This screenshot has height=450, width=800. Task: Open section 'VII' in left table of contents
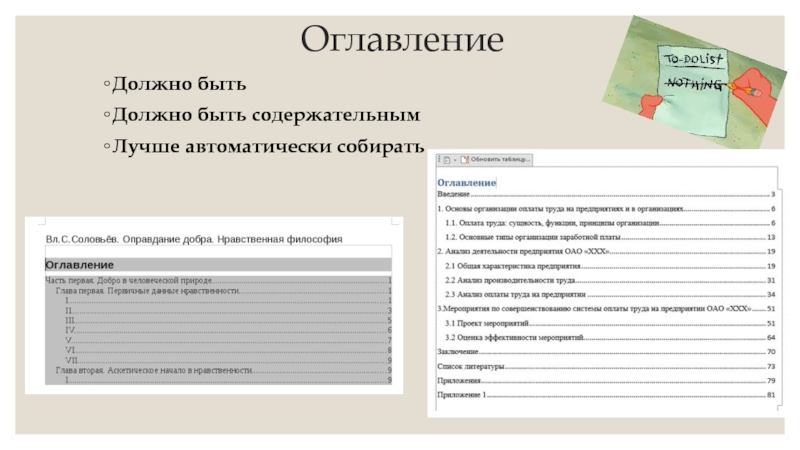point(228,360)
